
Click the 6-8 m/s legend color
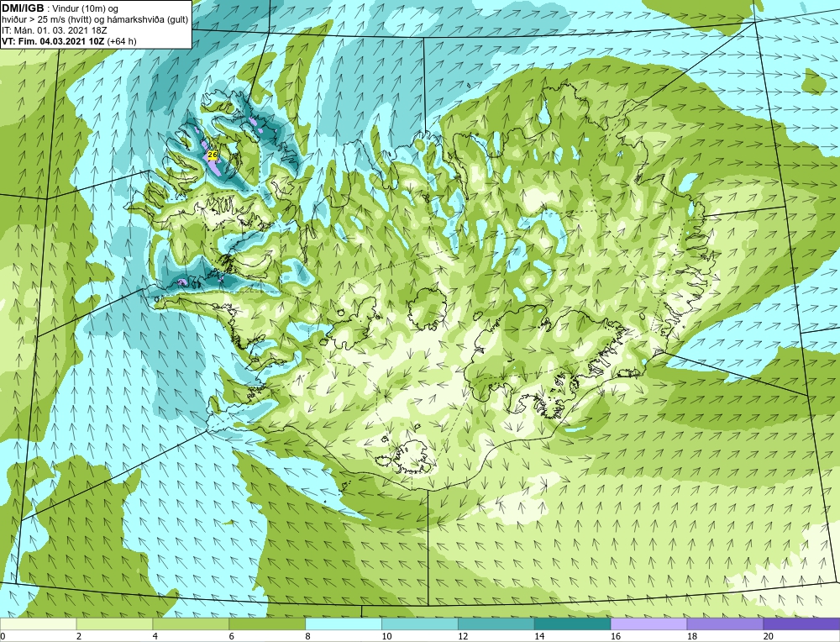[267, 624]
